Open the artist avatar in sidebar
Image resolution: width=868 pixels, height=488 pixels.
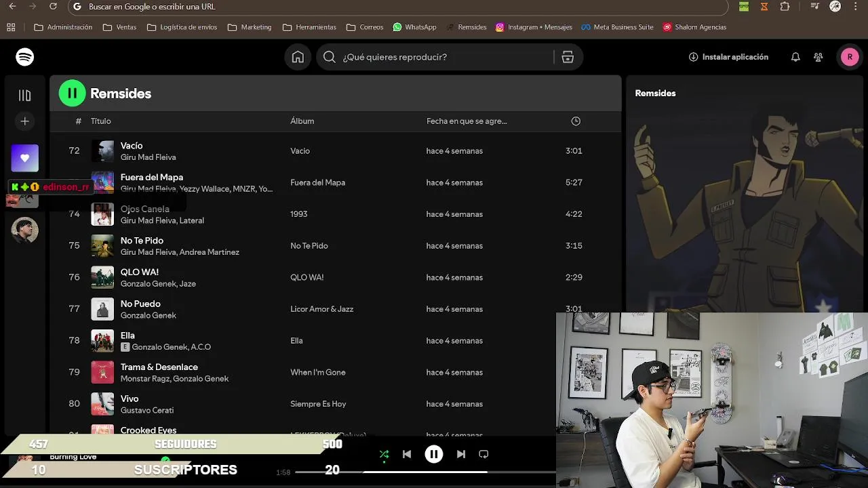pos(25,230)
